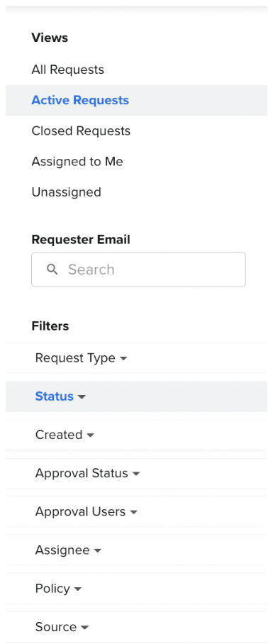This screenshot has height=644, width=268.
Task: Click the caret arrow beside Request Type
Action: (123, 359)
